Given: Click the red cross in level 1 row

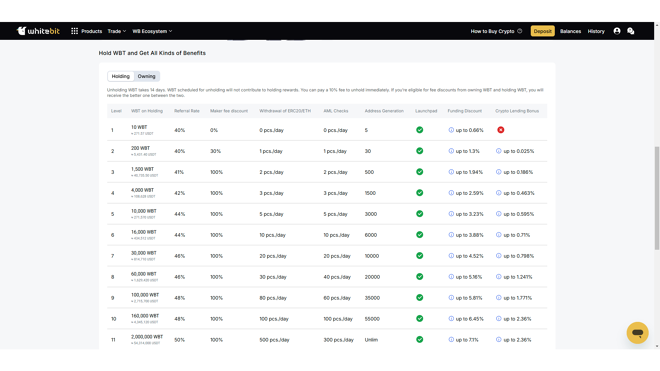Looking at the screenshot, I should click(500, 130).
